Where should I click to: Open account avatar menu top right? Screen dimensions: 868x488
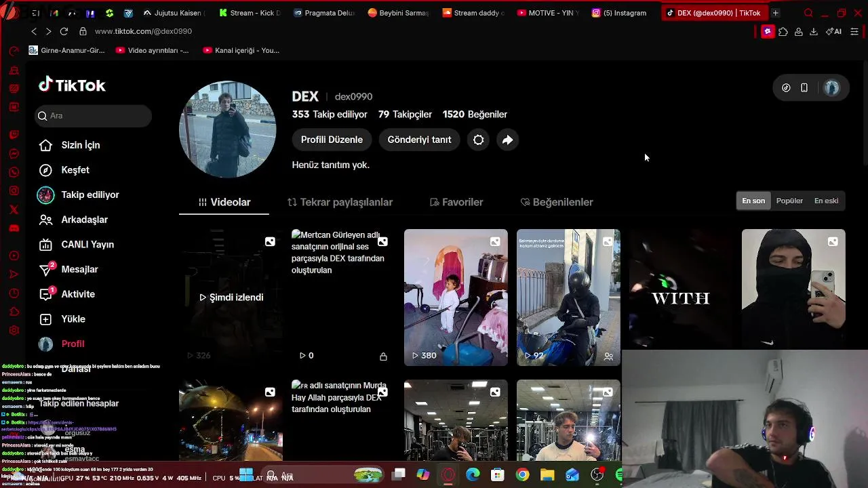(831, 88)
